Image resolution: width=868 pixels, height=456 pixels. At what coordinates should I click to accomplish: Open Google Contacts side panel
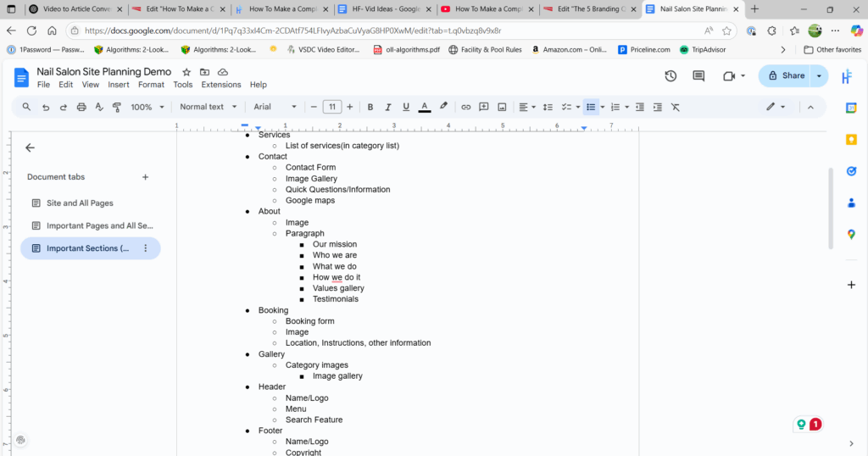click(x=851, y=203)
